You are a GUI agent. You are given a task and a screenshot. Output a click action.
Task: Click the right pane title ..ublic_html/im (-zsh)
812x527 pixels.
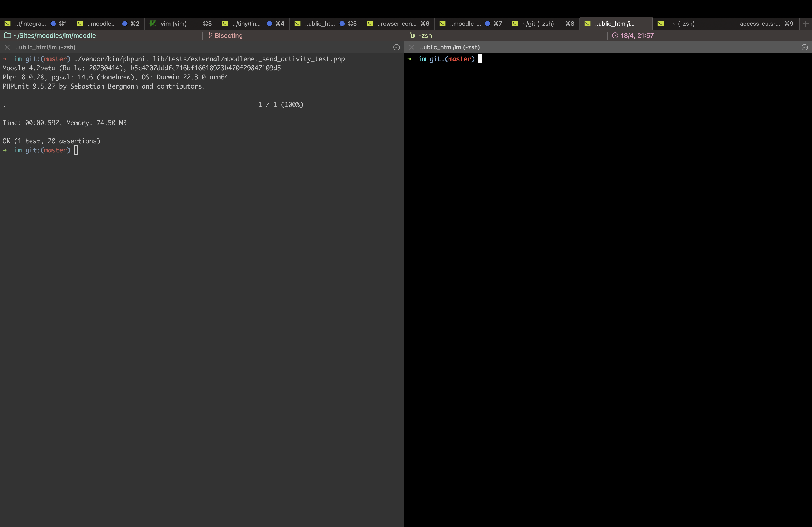coord(450,47)
